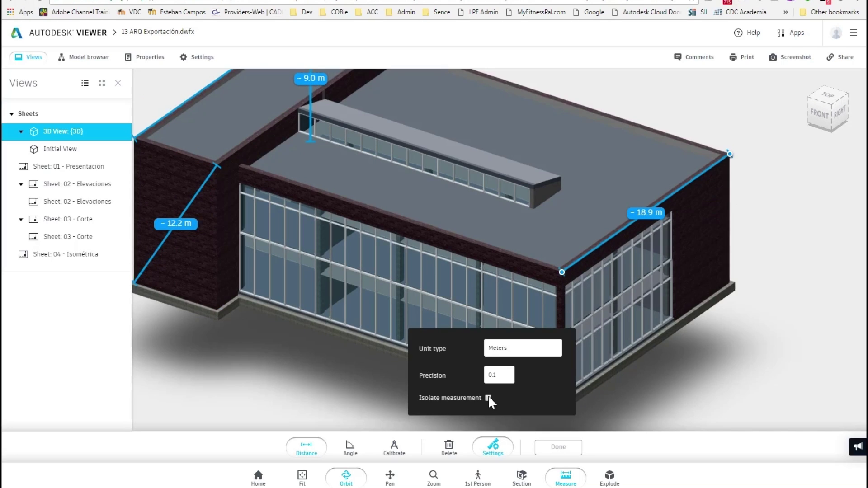Click the Share link
The width and height of the screenshot is (868, 488).
tap(840, 57)
